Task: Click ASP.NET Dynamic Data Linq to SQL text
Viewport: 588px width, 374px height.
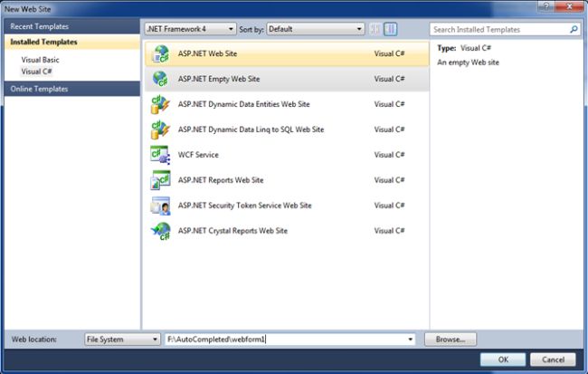Action: (251, 129)
